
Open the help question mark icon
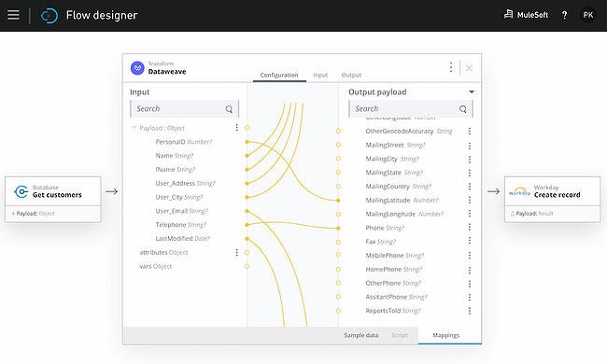tap(564, 15)
